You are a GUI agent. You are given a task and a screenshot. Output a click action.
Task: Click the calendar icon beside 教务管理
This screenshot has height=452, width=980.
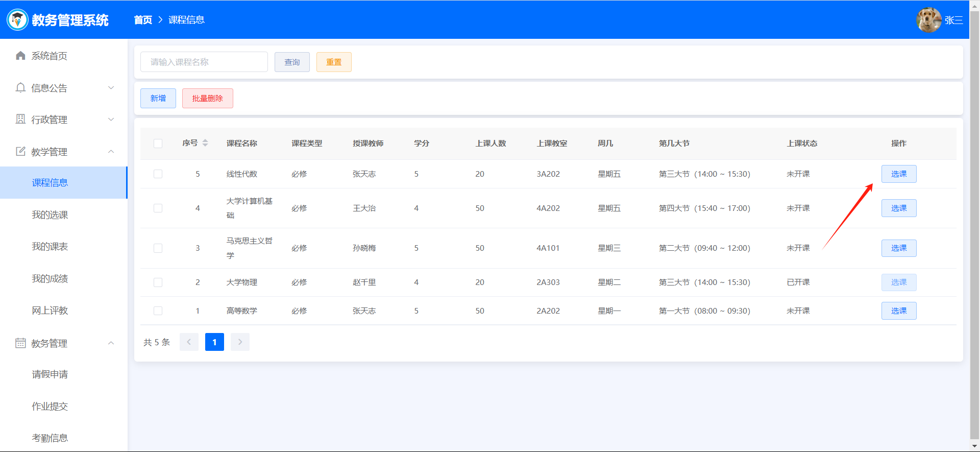[x=20, y=343]
